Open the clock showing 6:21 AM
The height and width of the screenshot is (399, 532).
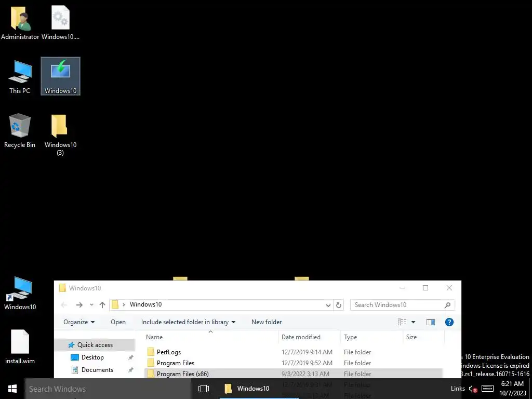512,389
